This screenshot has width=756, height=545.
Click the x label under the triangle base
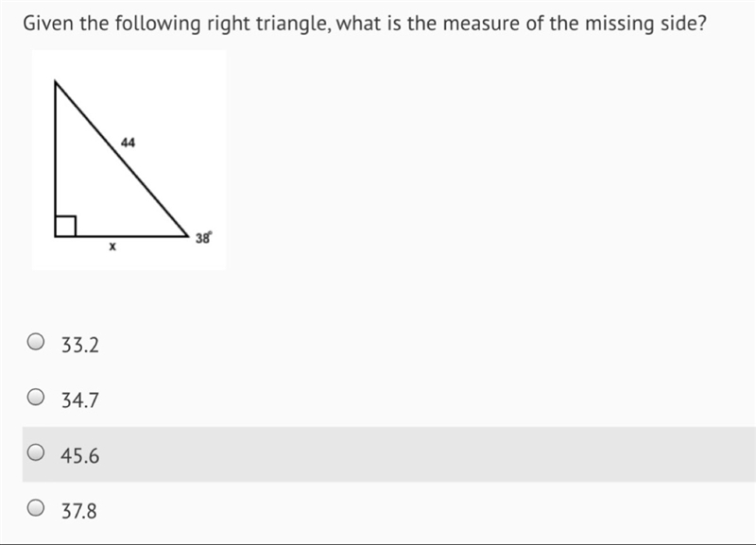click(112, 247)
